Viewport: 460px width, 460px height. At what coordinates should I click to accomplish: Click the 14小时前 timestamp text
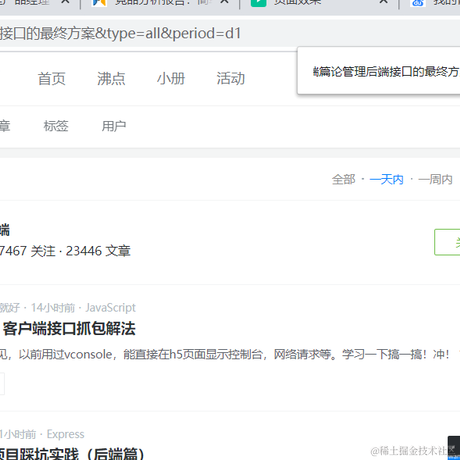[x=53, y=308]
